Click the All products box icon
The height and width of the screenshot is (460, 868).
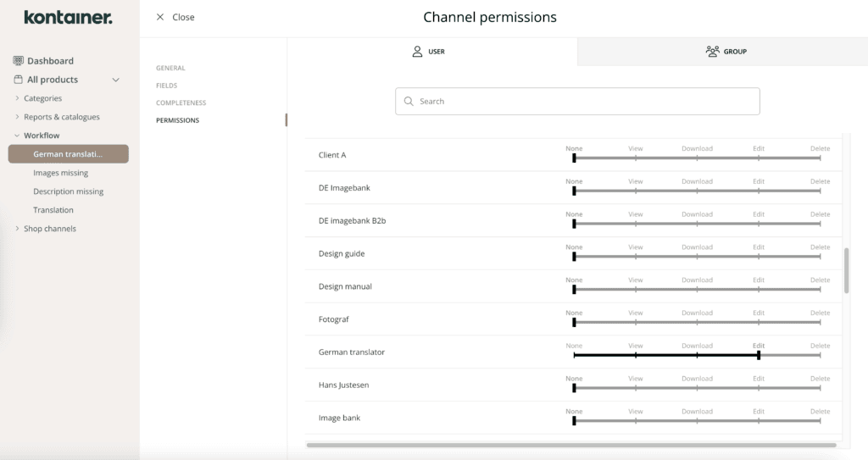coord(19,80)
